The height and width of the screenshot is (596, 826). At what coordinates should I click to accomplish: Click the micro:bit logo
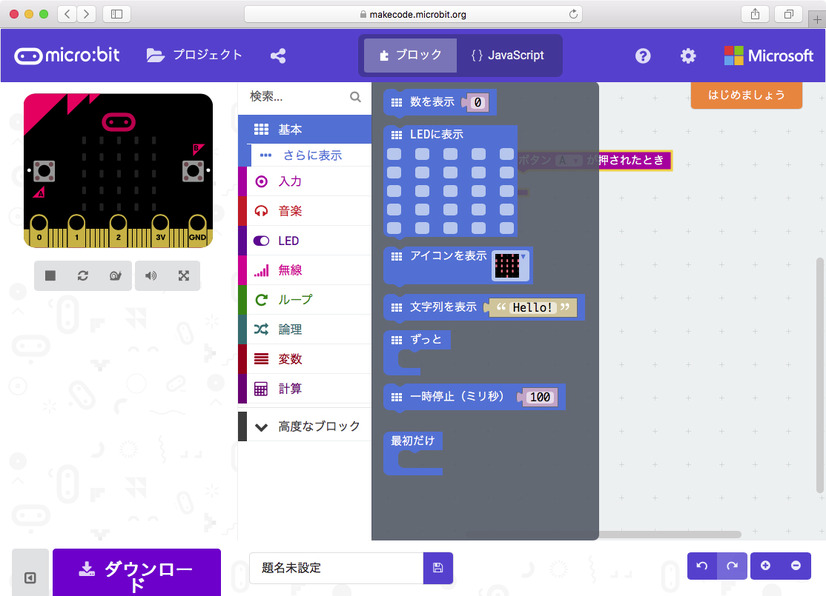point(67,55)
